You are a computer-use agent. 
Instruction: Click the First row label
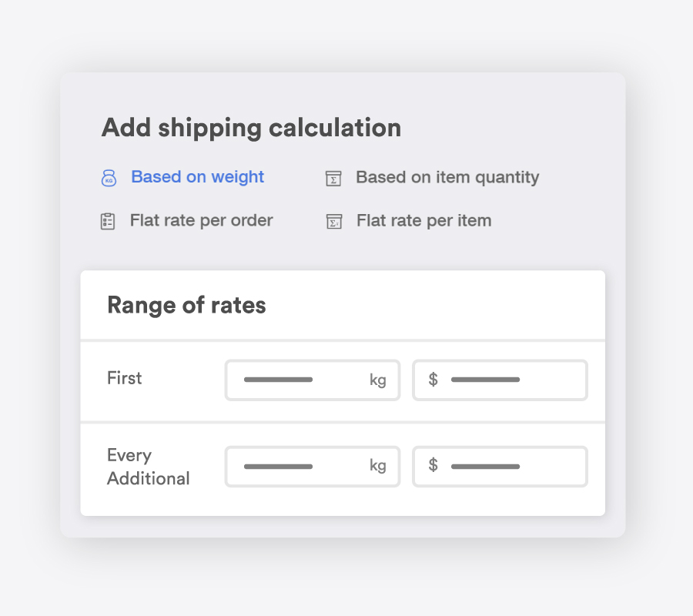tap(124, 378)
